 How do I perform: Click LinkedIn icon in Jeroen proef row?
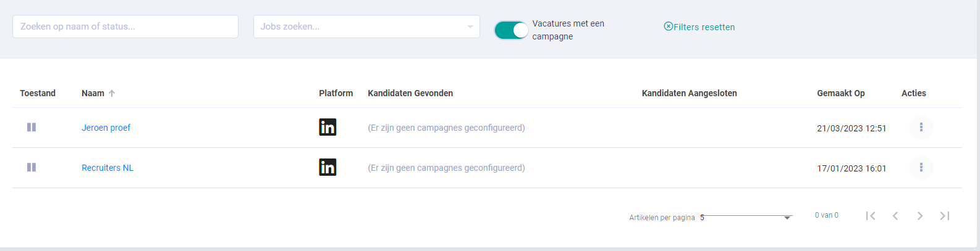tap(327, 127)
